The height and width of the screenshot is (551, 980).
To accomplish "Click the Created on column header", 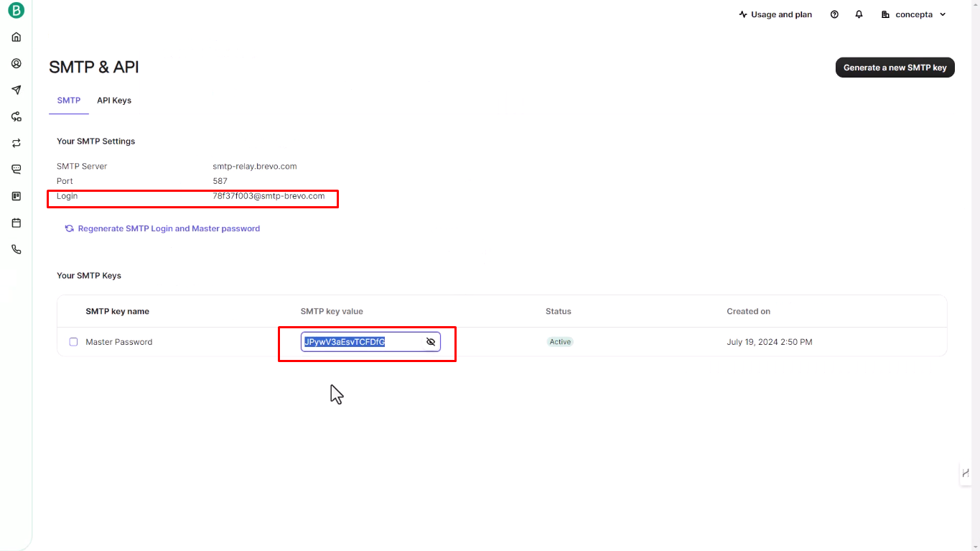I will point(748,312).
